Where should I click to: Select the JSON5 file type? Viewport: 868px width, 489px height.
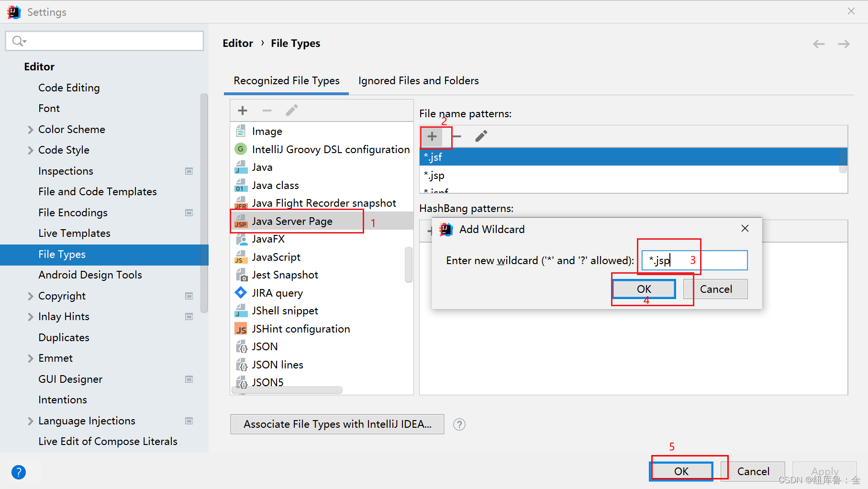point(322,382)
